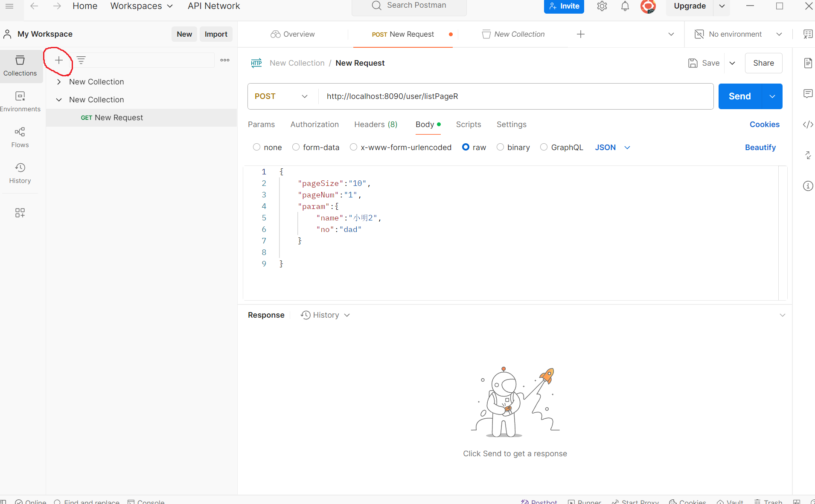Open Postman settings gear
The width and height of the screenshot is (815, 504).
point(602,6)
